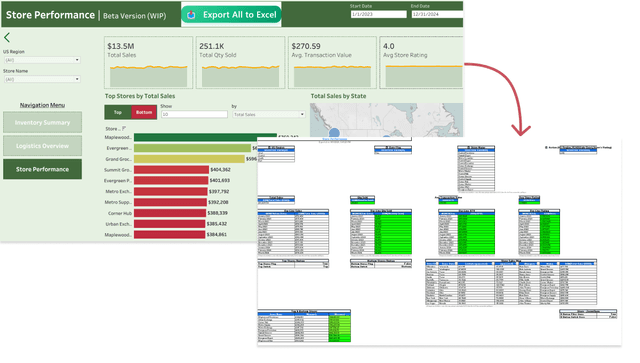Click the Start Date input field
640x363 pixels.
point(378,14)
